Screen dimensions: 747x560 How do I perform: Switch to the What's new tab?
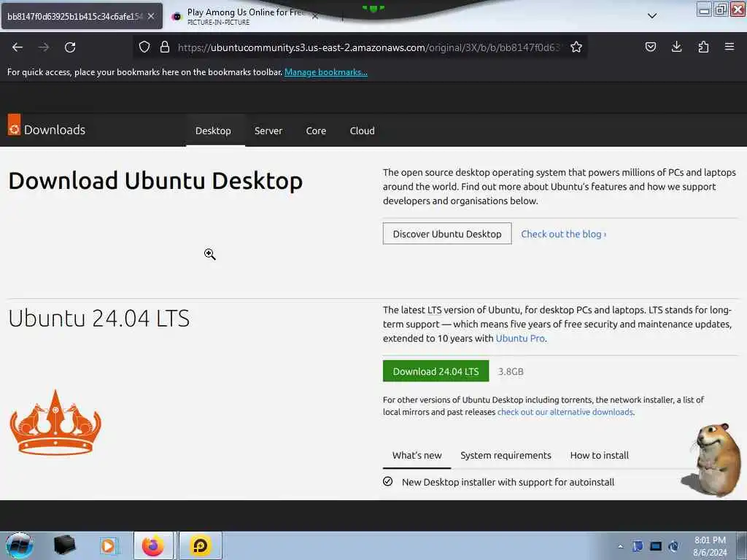click(417, 455)
